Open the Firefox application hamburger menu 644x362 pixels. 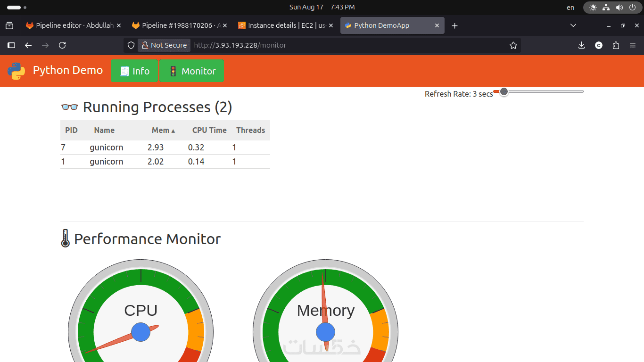pyautogui.click(x=633, y=45)
